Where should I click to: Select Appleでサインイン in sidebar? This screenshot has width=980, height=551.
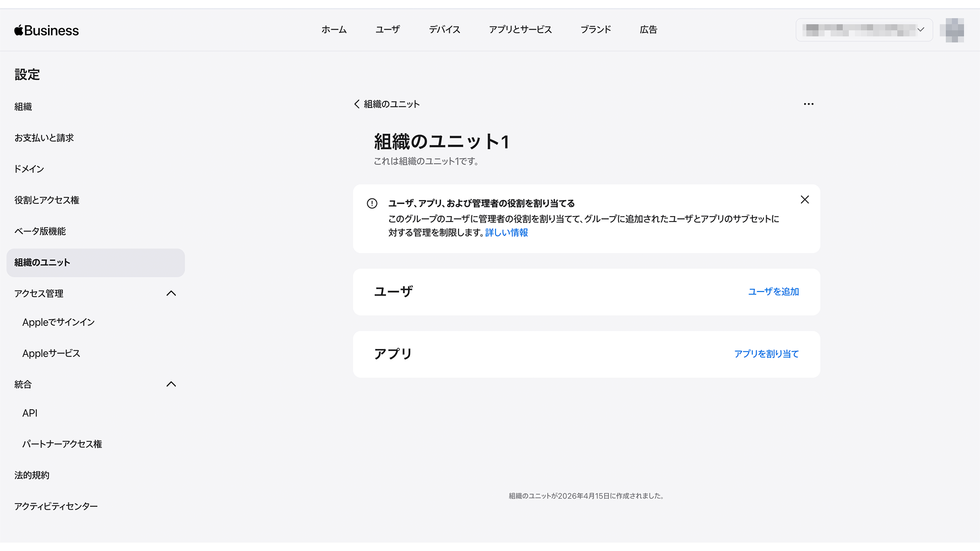click(58, 322)
